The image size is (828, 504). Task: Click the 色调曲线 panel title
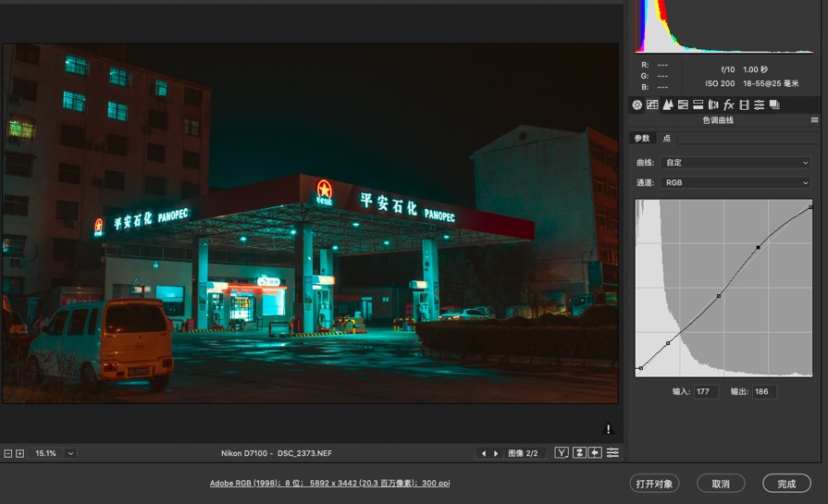(x=718, y=120)
